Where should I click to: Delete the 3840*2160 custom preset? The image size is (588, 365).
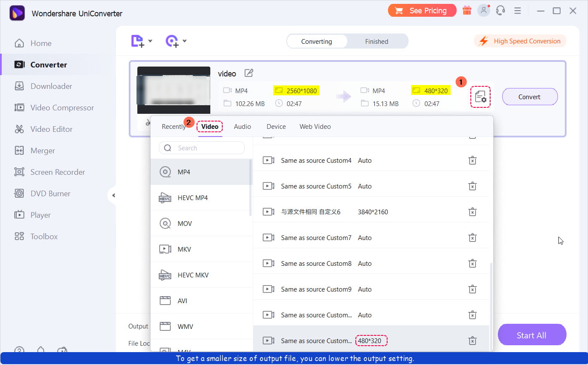coord(472,212)
